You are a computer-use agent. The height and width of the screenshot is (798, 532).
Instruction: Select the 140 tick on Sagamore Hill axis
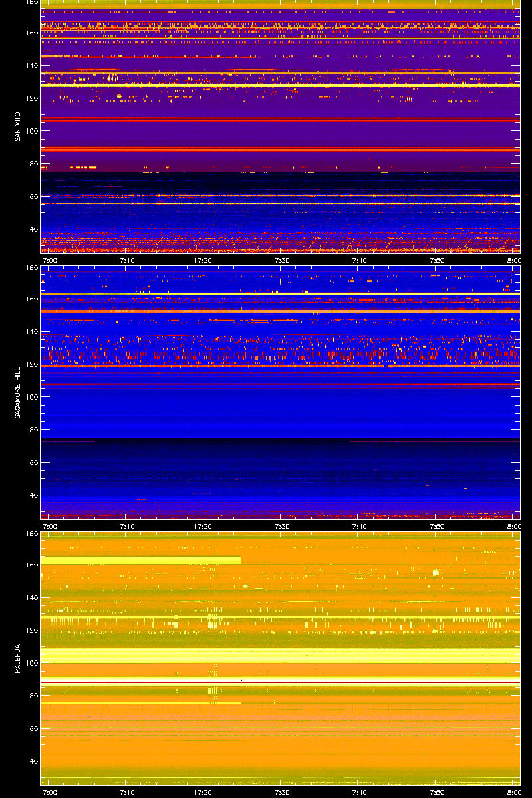pyautogui.click(x=31, y=331)
